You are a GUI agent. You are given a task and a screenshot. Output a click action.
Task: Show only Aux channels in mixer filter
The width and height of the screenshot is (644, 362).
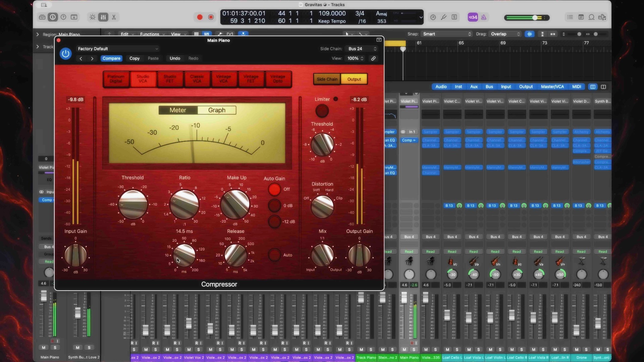[x=474, y=87]
